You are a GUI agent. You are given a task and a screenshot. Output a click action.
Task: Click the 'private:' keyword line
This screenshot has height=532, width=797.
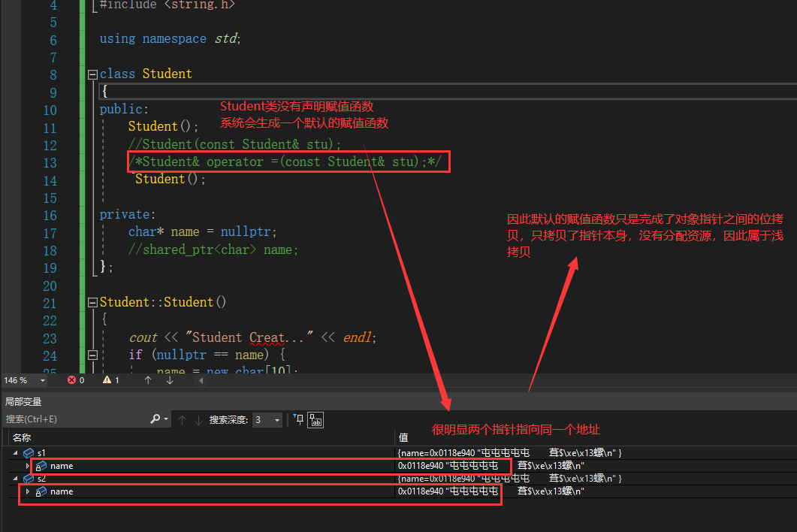coord(128,215)
